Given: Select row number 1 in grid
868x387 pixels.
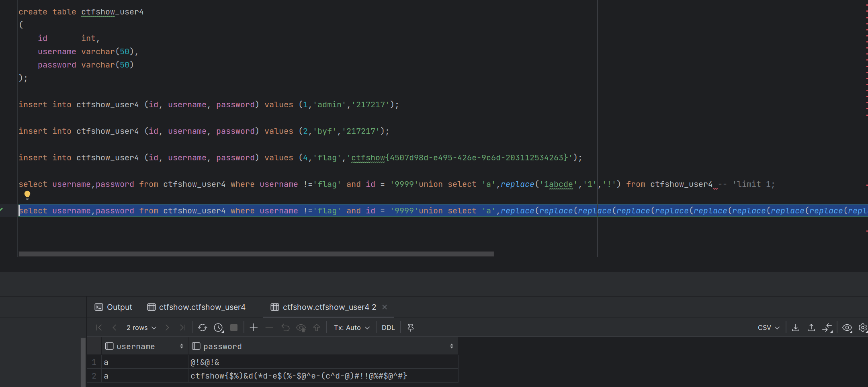Looking at the screenshot, I should tap(94, 362).
